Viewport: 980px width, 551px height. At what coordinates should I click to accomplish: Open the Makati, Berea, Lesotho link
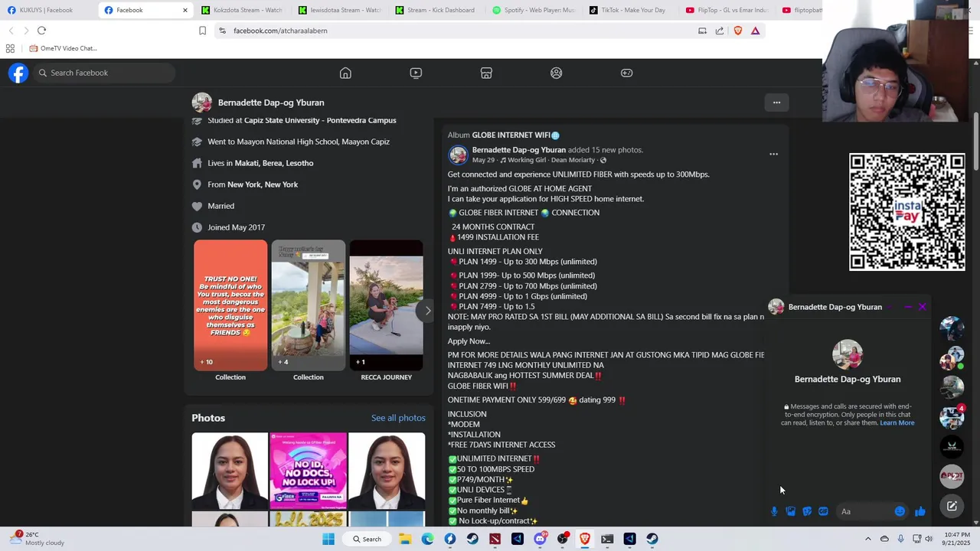coord(274,163)
